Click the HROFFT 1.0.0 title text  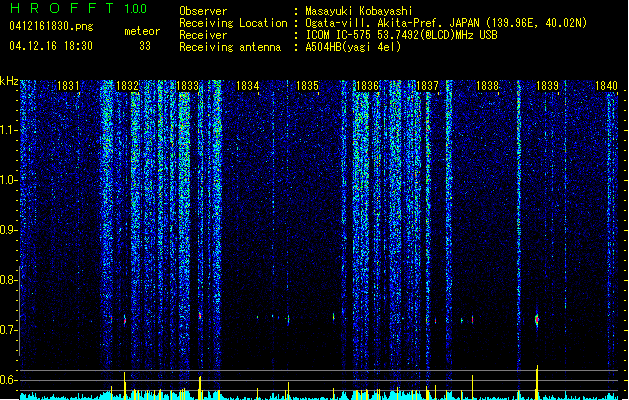click(x=79, y=8)
